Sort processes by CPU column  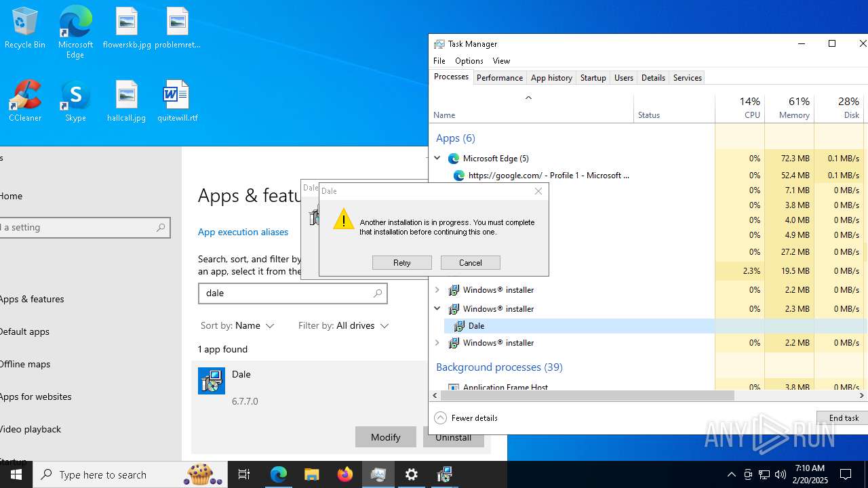click(739, 108)
